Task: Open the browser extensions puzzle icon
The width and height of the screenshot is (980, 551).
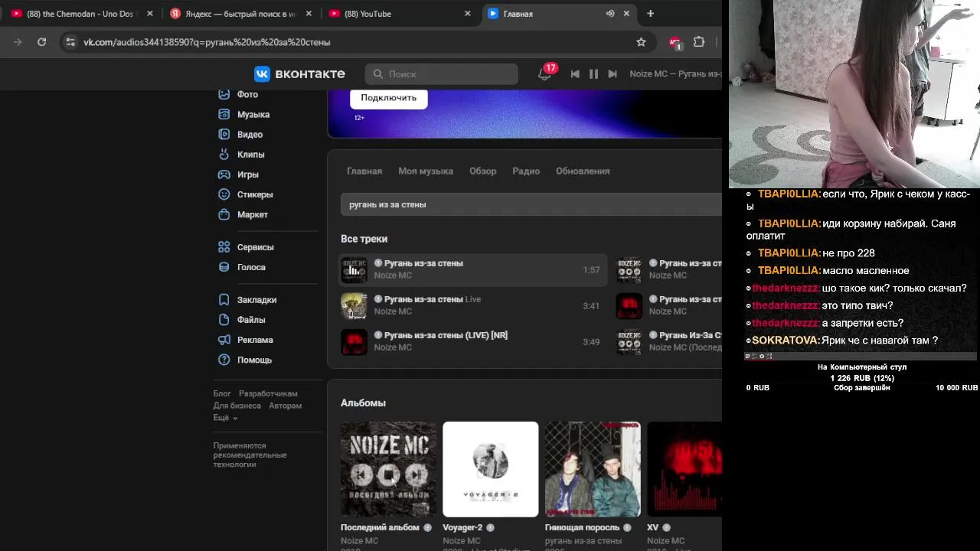Action: (x=699, y=42)
